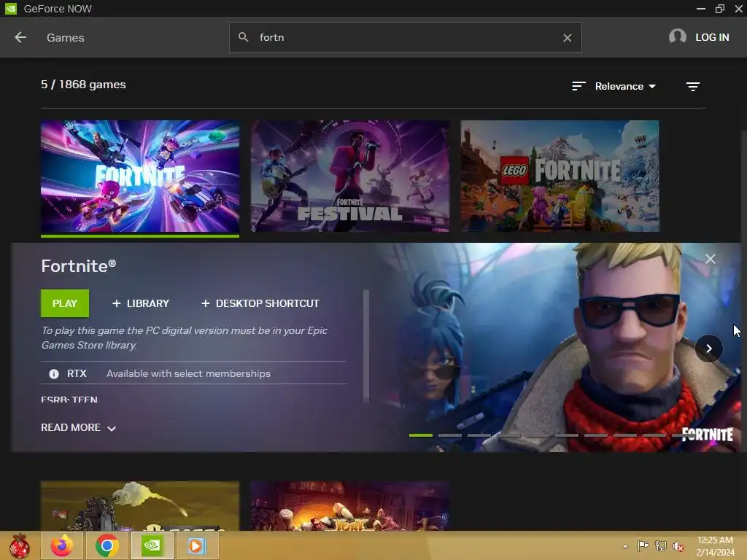This screenshot has width=747, height=560.
Task: Click the GeForce NOW title bar logo
Action: coord(10,9)
